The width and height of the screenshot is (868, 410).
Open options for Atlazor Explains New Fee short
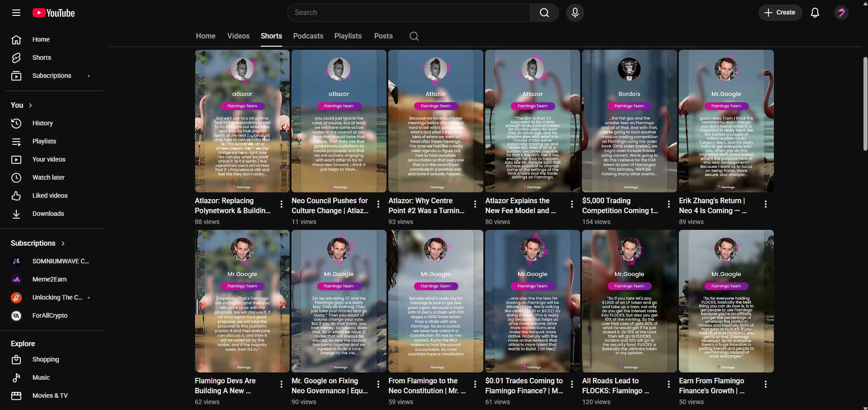pyautogui.click(x=572, y=204)
